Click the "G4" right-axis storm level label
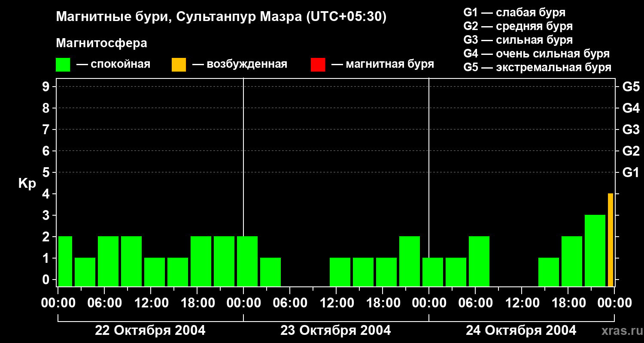Image resolution: width=644 pixels, height=343 pixels. point(631,108)
